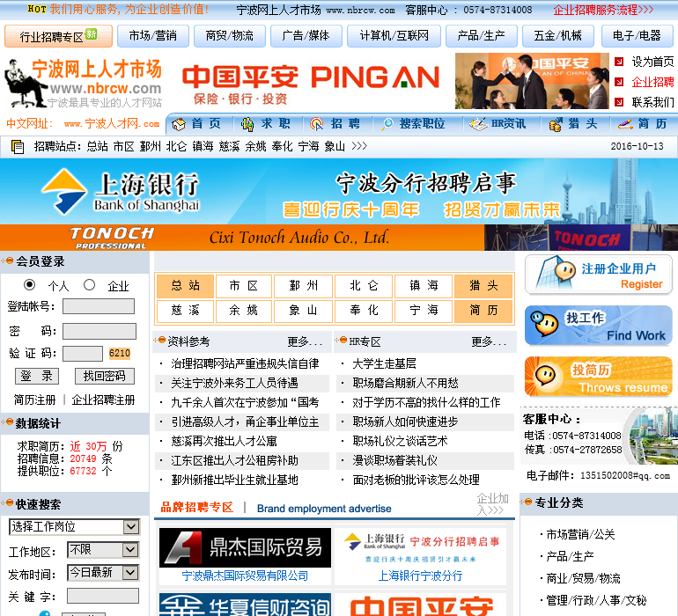Click the 求职 nav icon

click(x=247, y=124)
